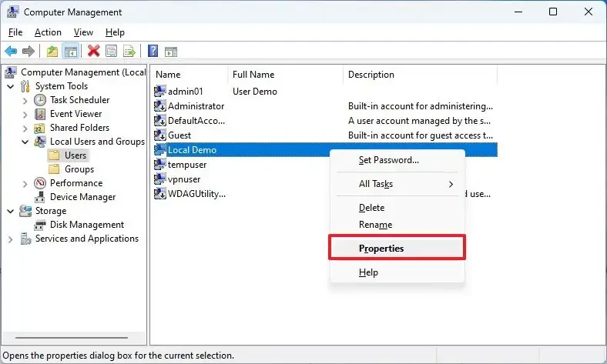Choose Rename from the context menu
Viewport: 607px width, 364px height.
397,225
